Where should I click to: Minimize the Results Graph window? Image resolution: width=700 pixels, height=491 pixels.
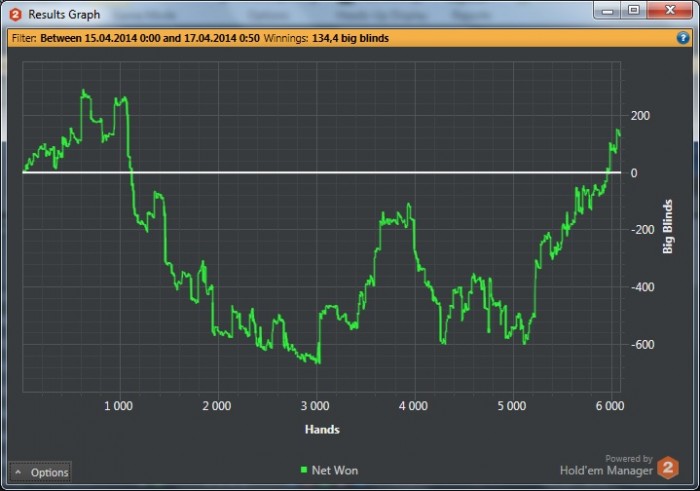607,11
